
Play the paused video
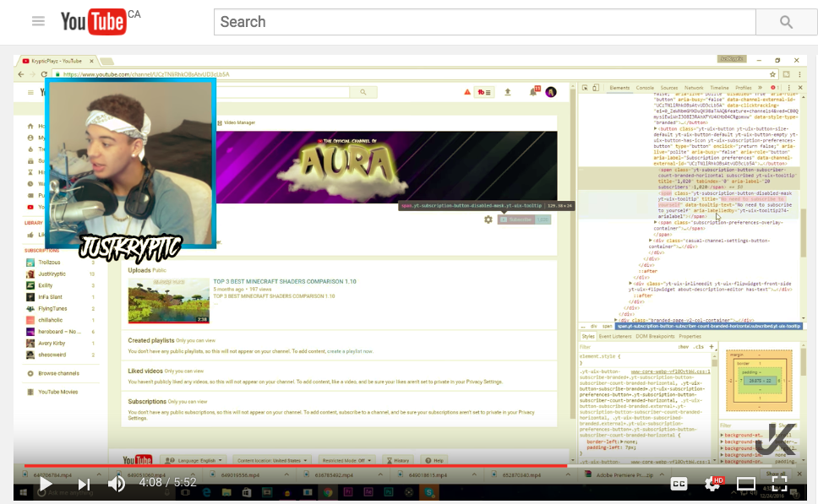point(46,484)
